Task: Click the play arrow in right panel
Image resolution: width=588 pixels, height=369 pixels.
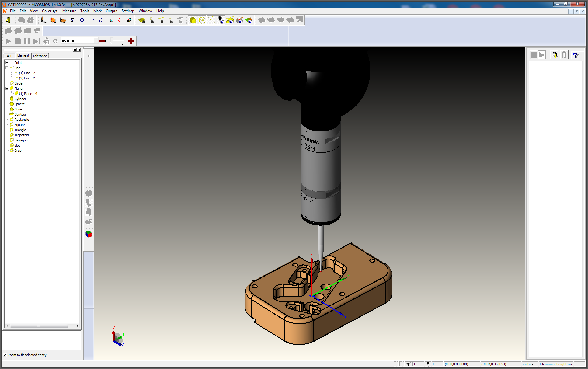Action: [542, 55]
